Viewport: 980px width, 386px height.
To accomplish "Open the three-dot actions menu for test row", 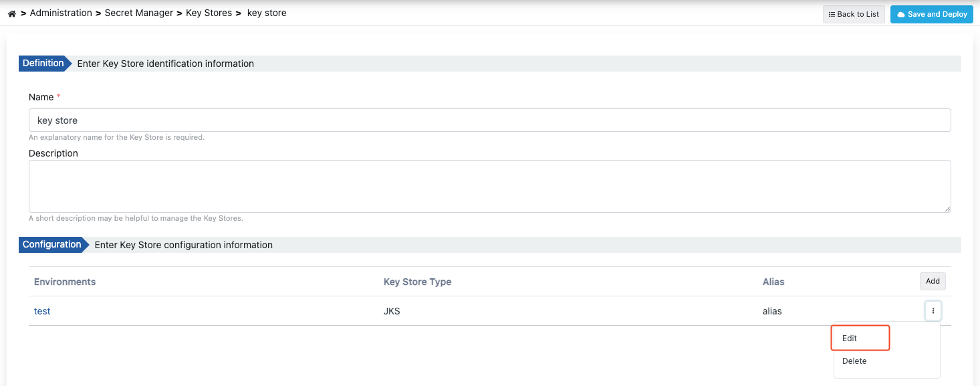I will (933, 311).
